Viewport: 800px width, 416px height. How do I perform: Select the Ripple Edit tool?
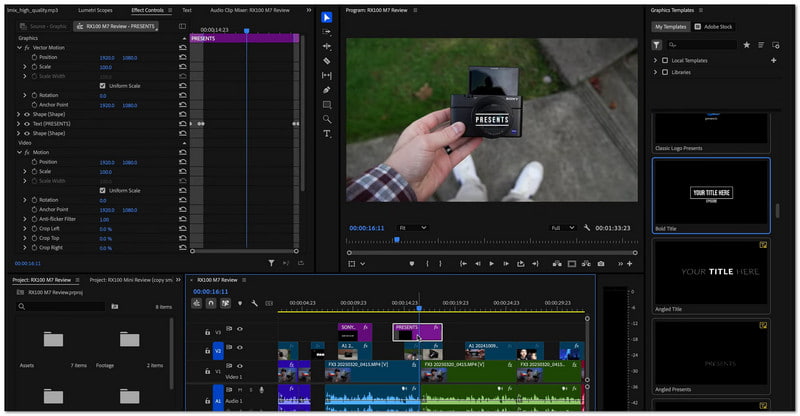pos(327,46)
